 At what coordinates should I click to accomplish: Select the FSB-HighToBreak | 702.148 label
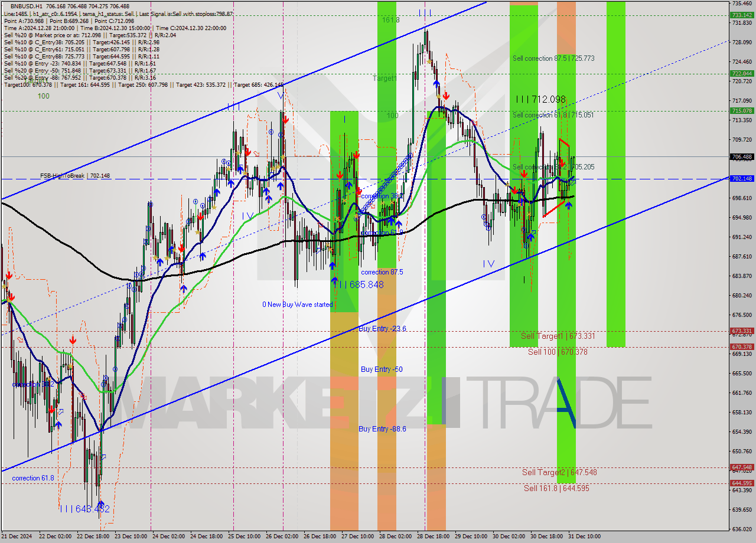pyautogui.click(x=75, y=176)
